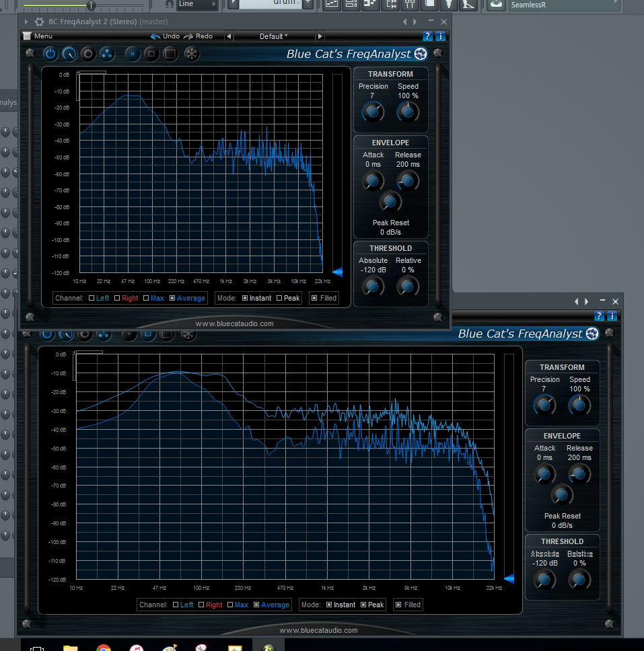Toggle the power bypass icon in top FreqAnalyst
This screenshot has height=651, width=644.
click(x=50, y=54)
